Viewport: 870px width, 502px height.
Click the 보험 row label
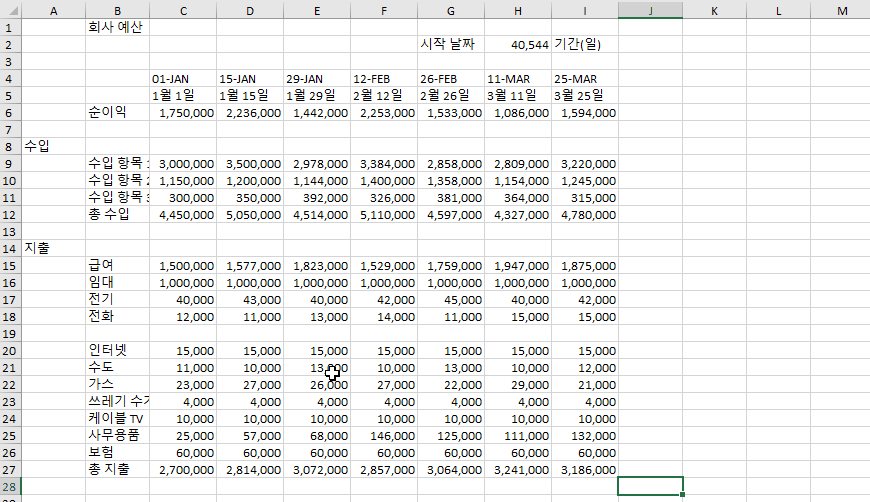tap(117, 453)
